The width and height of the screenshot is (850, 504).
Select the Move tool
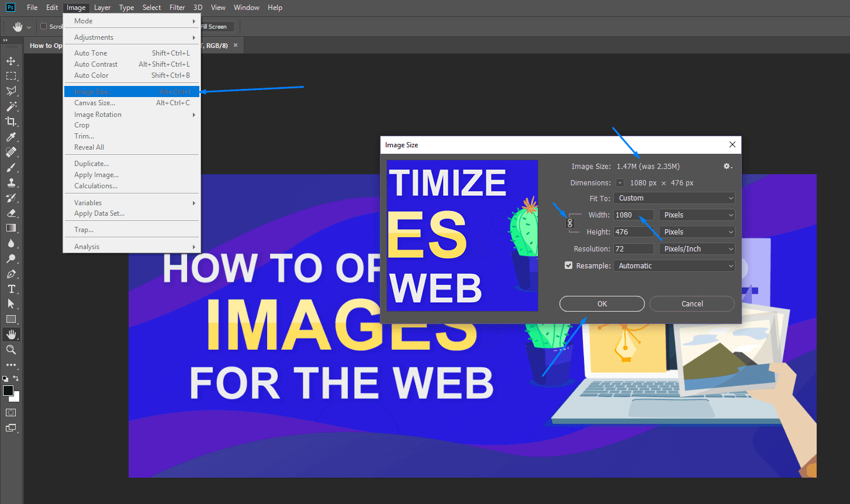[11, 61]
